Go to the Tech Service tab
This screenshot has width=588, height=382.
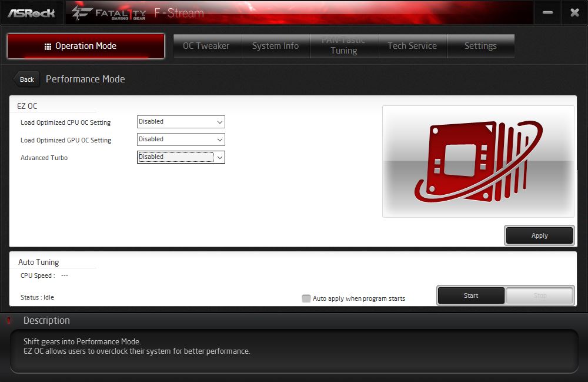click(412, 46)
